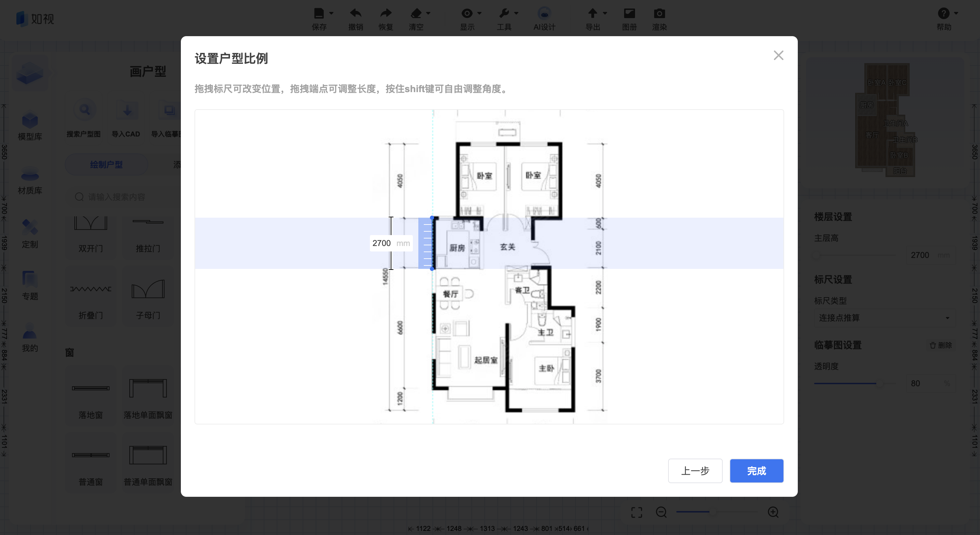Click the top blue ruler endpoint handle
The width and height of the screenshot is (980, 535).
[x=432, y=218]
